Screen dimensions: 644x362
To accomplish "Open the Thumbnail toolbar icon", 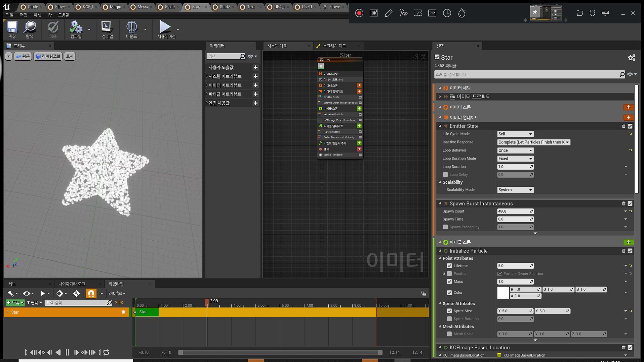I will pyautogui.click(x=107, y=27).
